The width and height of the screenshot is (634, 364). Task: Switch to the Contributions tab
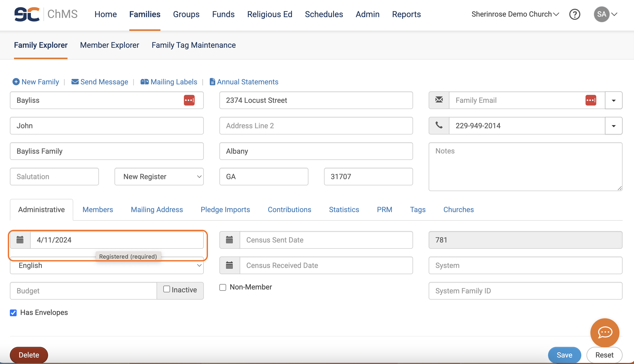tap(289, 210)
